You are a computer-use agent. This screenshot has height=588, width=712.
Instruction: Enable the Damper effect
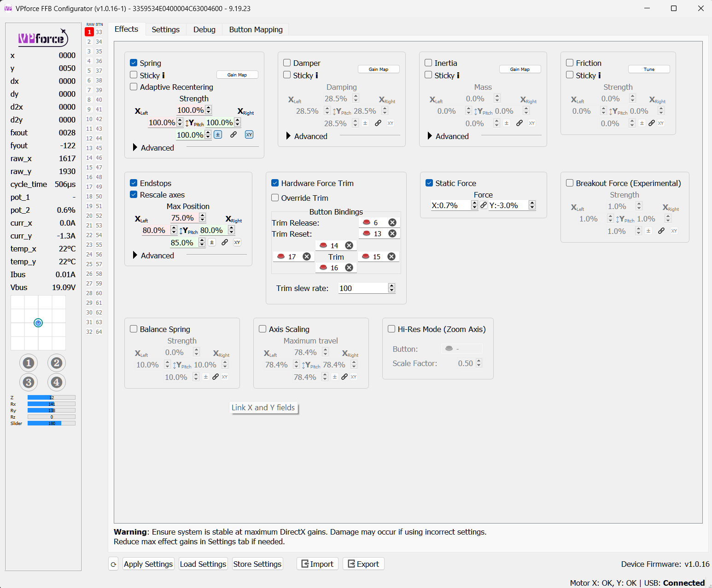[287, 63]
